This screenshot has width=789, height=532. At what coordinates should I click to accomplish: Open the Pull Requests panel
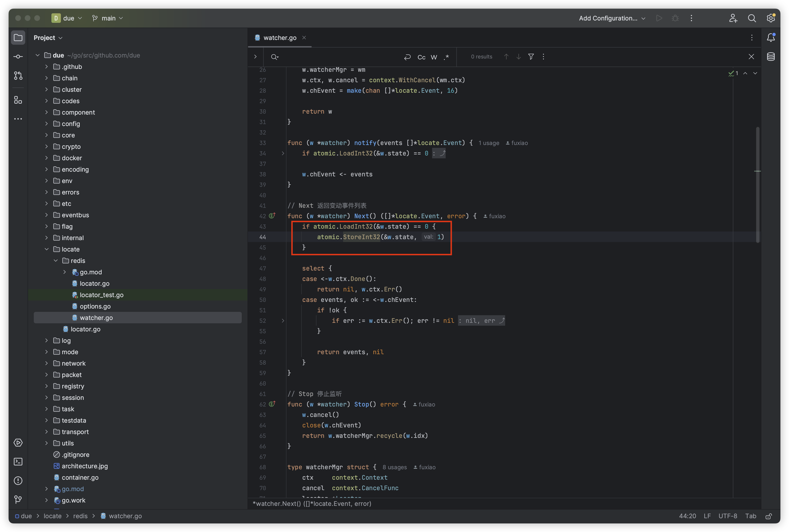18,76
